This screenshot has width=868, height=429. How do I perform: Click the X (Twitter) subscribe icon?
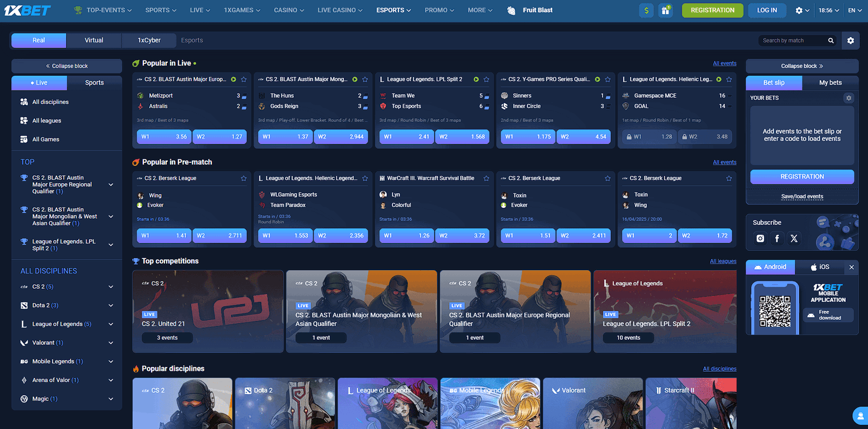(794, 239)
